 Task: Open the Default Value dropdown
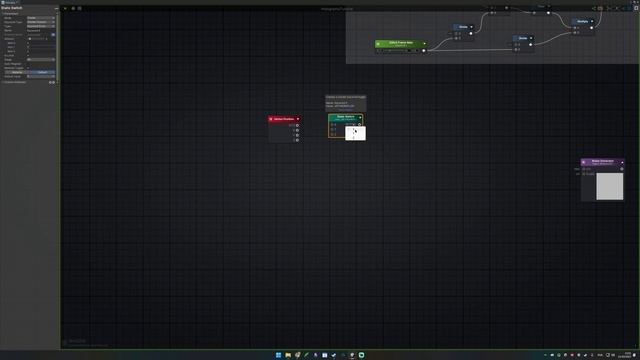[x=41, y=76]
